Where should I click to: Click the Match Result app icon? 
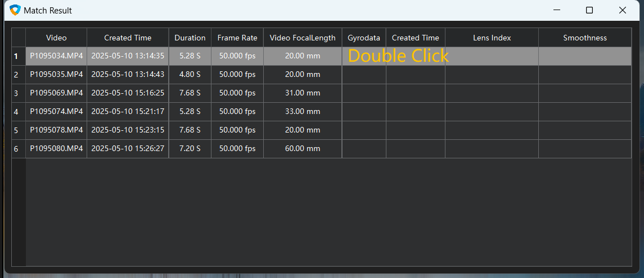15,10
